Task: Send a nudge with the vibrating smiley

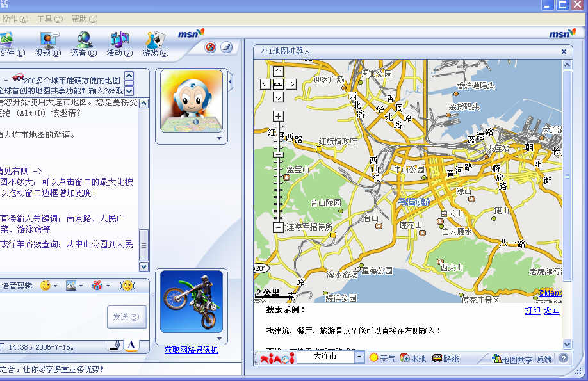Action: tap(127, 286)
